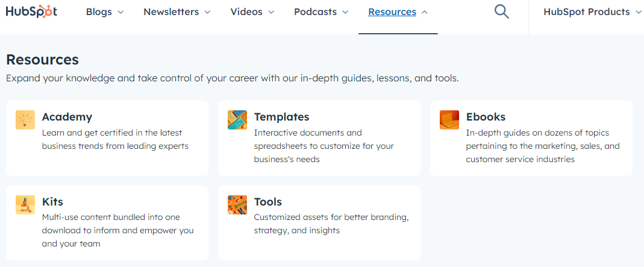Click the Kits microscope icon
The height and width of the screenshot is (267, 644).
click(x=25, y=204)
